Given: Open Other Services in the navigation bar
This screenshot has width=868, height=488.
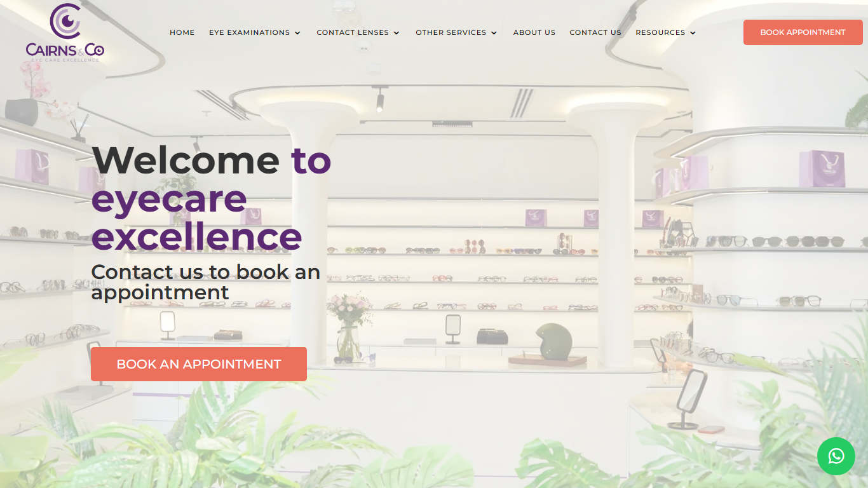Looking at the screenshot, I should click(451, 32).
